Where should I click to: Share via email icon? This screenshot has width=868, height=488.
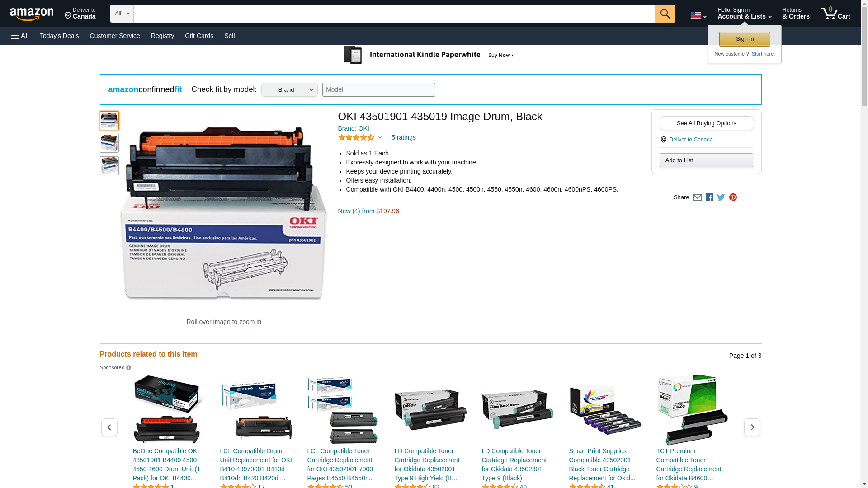tap(697, 197)
